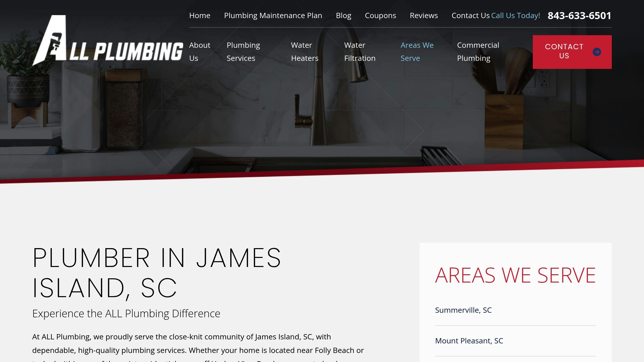Viewport: 644px width, 362px height.
Task: Open the About Us section
Action: click(x=200, y=52)
